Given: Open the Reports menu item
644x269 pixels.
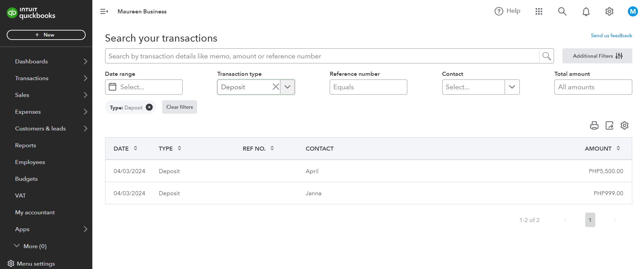Looking at the screenshot, I should (x=26, y=145).
